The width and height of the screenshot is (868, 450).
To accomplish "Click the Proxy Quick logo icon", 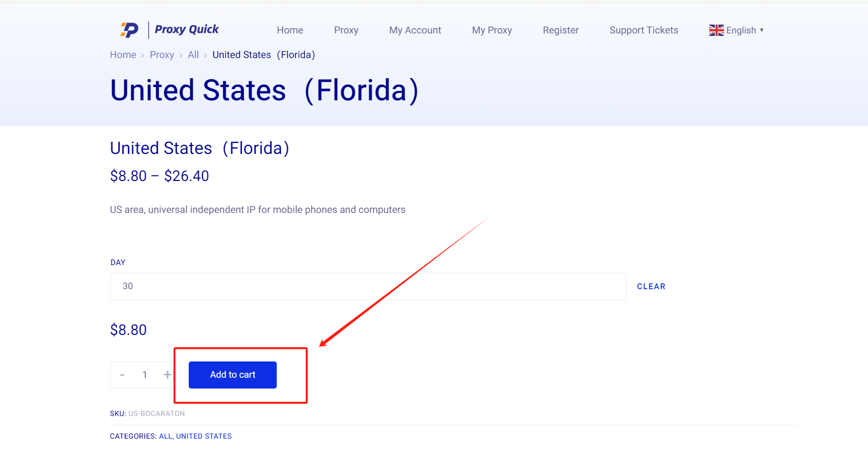I will pos(130,30).
